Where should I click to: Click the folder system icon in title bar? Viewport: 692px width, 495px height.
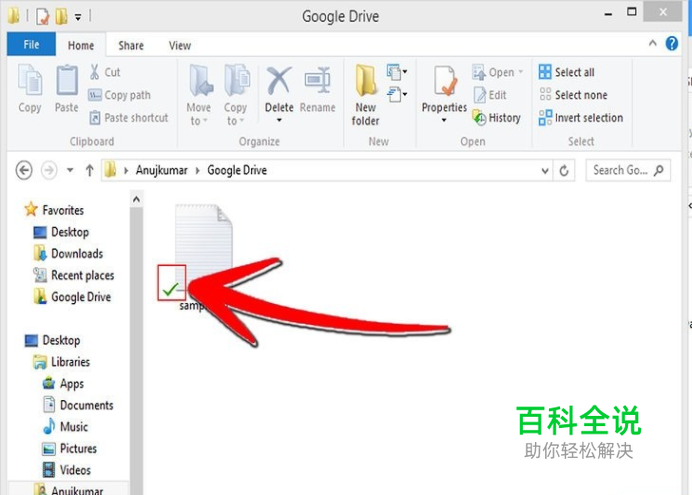pyautogui.click(x=14, y=16)
